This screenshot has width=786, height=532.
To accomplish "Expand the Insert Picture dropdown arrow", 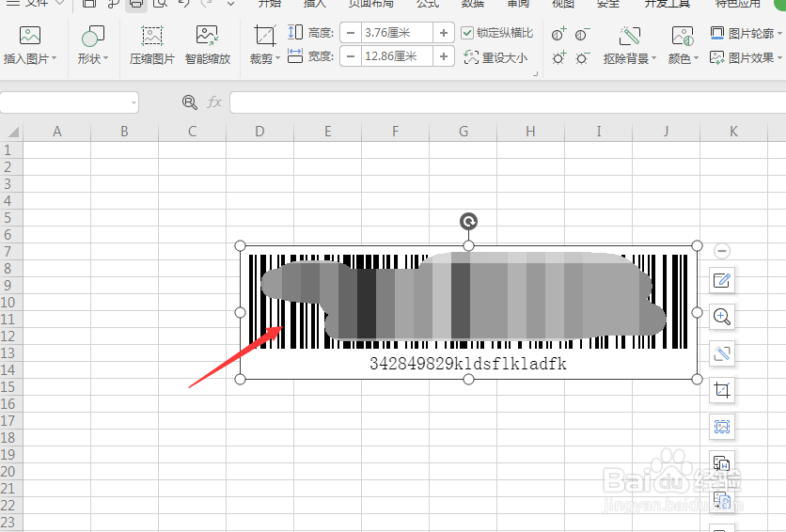I will click(x=55, y=58).
